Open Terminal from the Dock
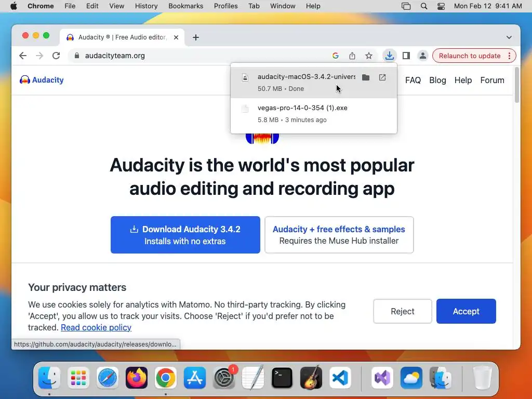Screen dimensions: 532x399 click(x=282, y=378)
